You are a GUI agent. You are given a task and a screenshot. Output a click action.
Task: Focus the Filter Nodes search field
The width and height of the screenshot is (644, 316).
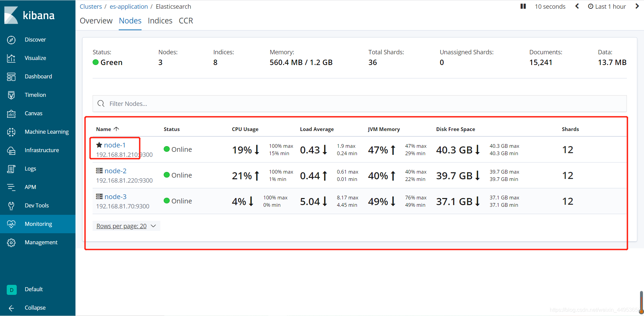pos(360,104)
